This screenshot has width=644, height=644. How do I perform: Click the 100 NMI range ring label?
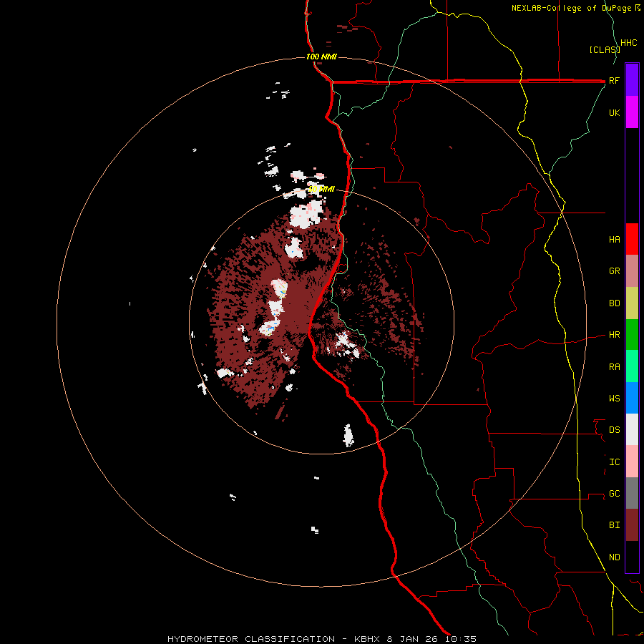(321, 57)
